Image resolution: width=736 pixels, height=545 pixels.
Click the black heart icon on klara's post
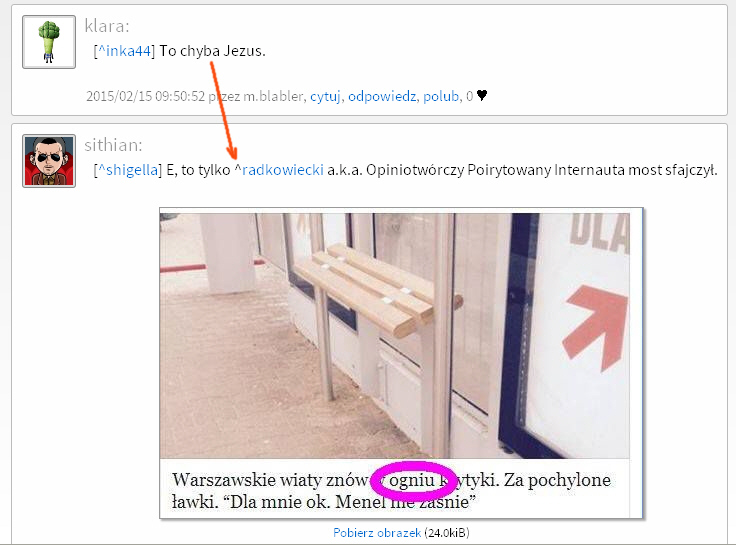(482, 95)
